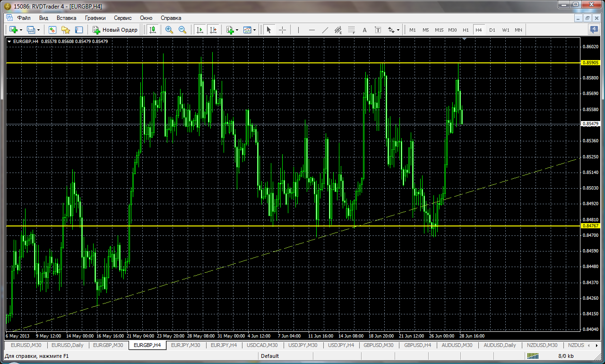Pick the horizontal line drawing tool

coord(311,30)
